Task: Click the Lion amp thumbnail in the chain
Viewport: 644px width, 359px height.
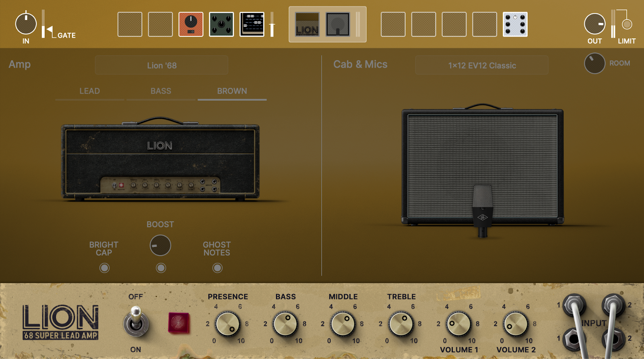Action: [x=307, y=24]
